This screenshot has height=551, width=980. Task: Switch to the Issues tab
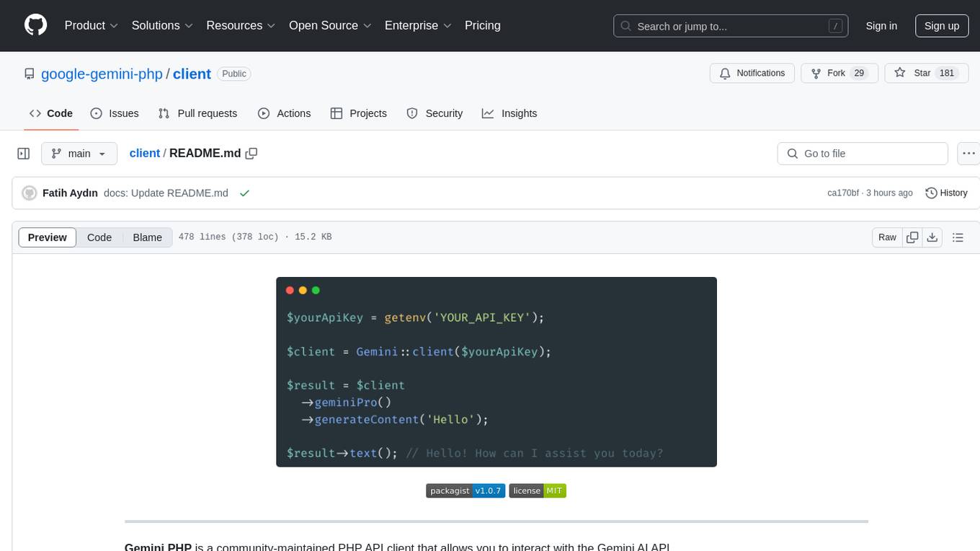pyautogui.click(x=115, y=113)
